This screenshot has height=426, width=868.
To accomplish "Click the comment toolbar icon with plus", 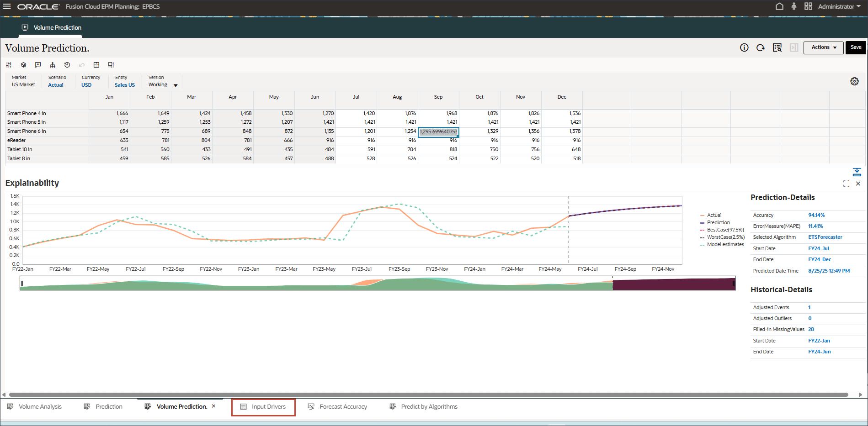I will click(38, 65).
